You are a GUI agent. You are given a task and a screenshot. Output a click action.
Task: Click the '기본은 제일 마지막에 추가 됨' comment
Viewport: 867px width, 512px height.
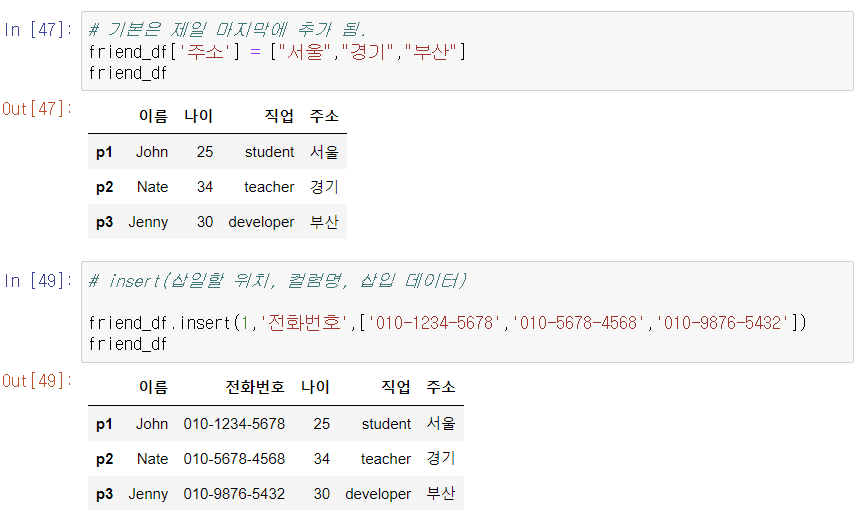[227, 29]
